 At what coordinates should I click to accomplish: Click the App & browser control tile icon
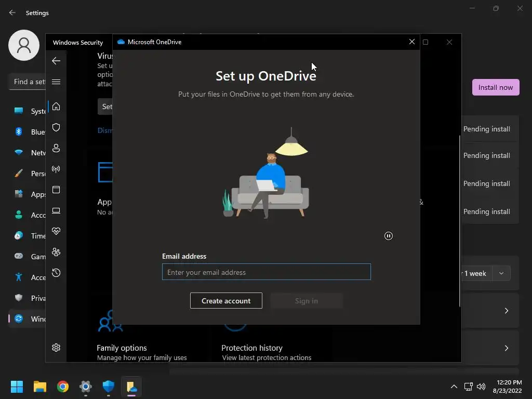(x=105, y=172)
